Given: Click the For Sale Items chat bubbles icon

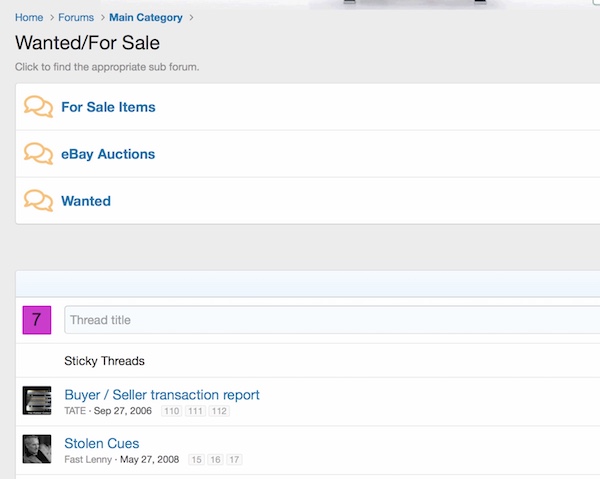Looking at the screenshot, I should (38, 107).
